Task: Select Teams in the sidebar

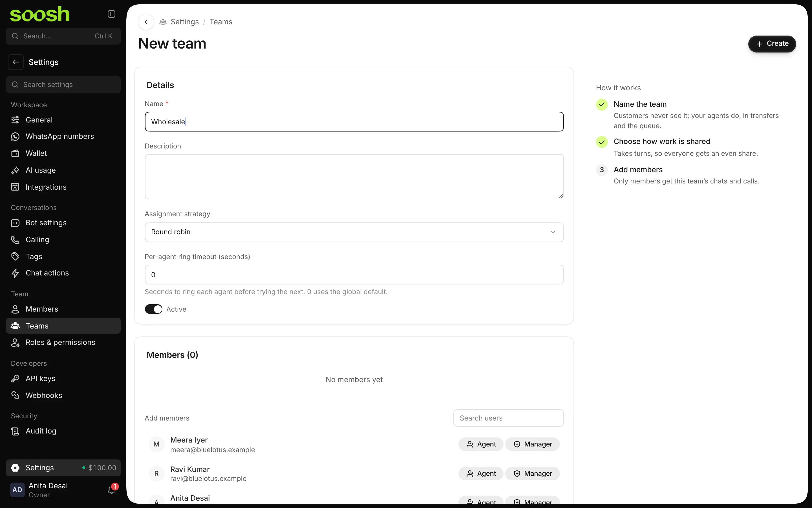Action: (x=63, y=326)
